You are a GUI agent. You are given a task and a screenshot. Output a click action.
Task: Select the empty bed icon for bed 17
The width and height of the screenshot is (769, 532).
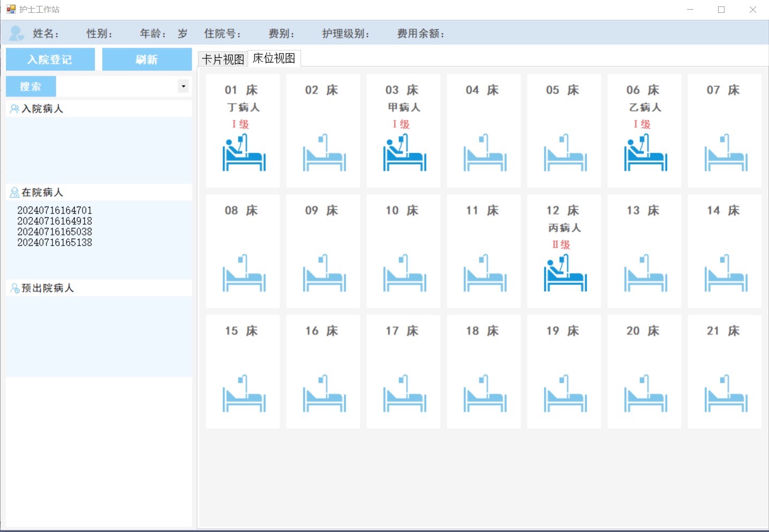click(404, 393)
